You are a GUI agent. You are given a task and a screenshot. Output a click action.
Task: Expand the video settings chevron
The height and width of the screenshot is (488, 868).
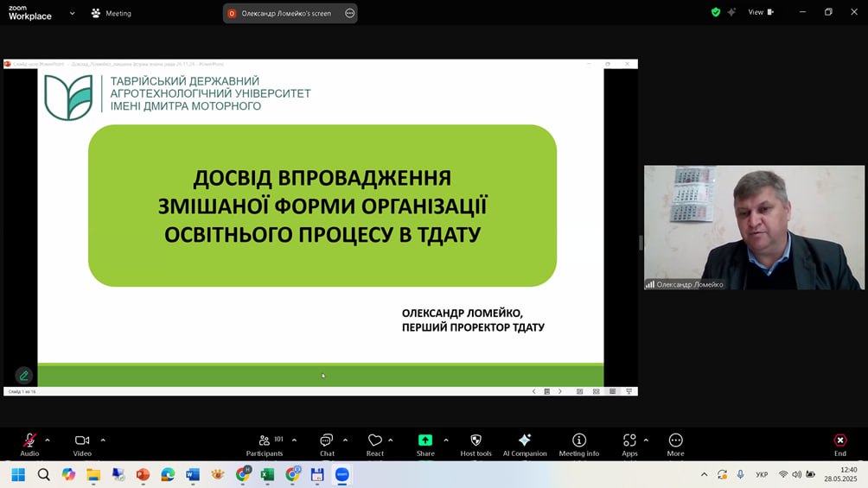coord(103,440)
